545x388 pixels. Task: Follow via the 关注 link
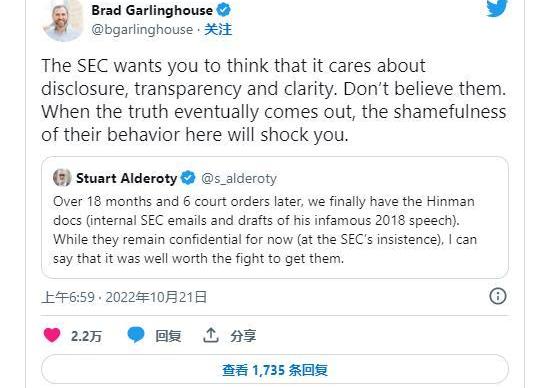click(x=218, y=30)
